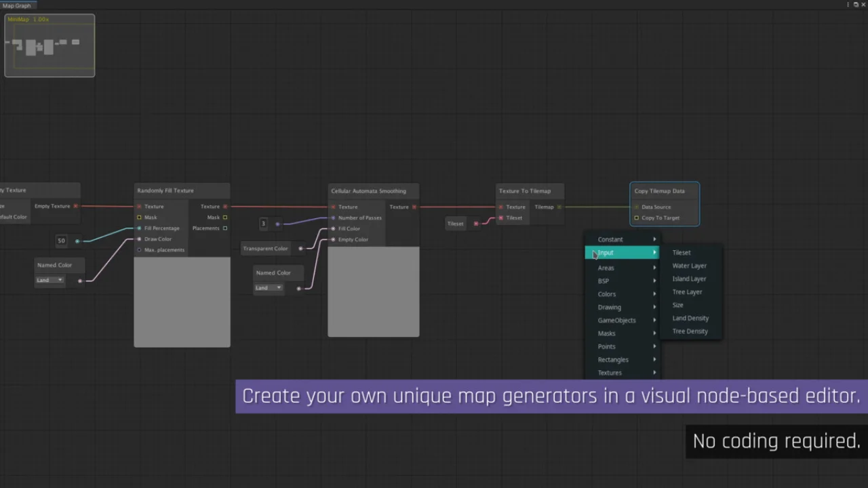Select Water Layer from Input submenu
Viewport: 868px width, 488px height.
[x=689, y=266]
